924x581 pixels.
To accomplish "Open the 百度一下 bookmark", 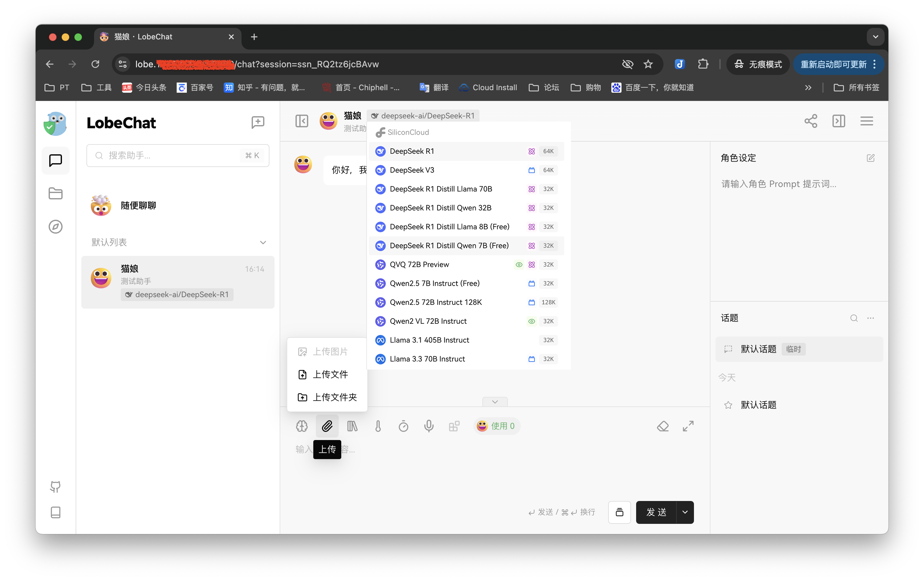I will (x=653, y=87).
